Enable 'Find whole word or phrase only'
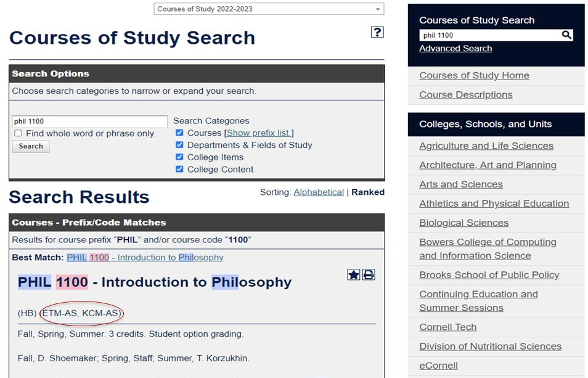The width and height of the screenshot is (588, 378). point(18,133)
